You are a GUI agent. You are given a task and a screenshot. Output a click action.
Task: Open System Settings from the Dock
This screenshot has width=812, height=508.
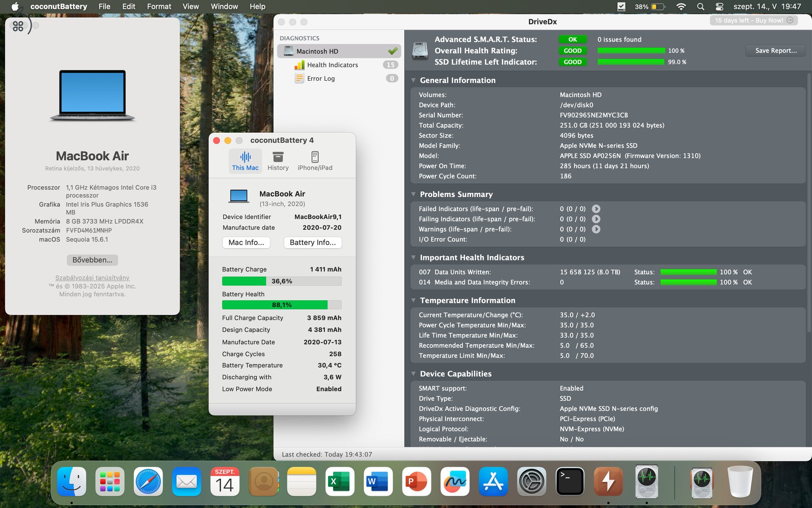[531, 482]
